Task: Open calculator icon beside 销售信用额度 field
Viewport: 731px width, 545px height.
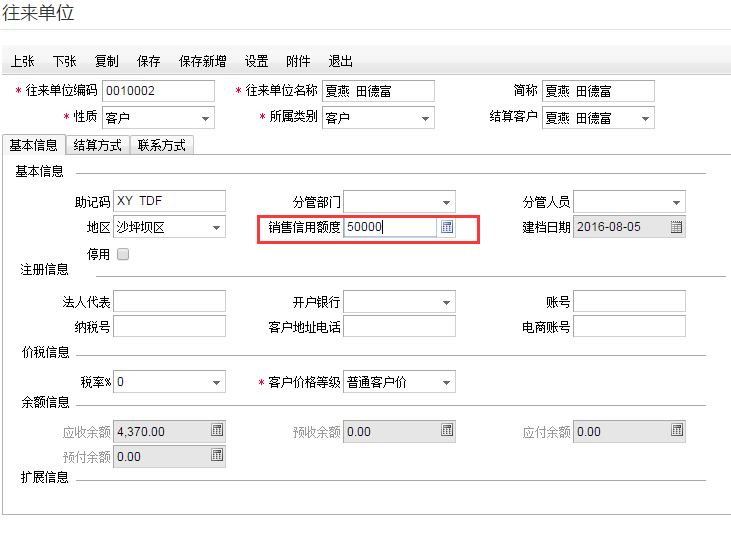Action: coord(447,227)
